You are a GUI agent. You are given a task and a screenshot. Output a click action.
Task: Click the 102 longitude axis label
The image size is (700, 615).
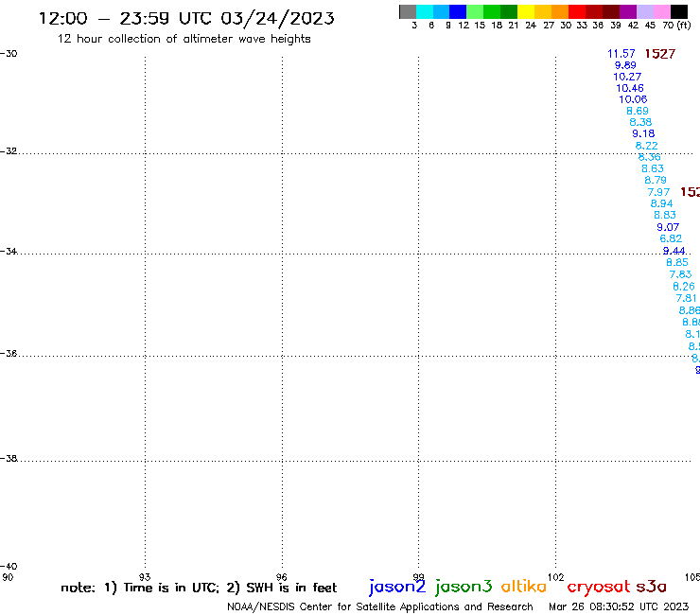[x=556, y=577]
